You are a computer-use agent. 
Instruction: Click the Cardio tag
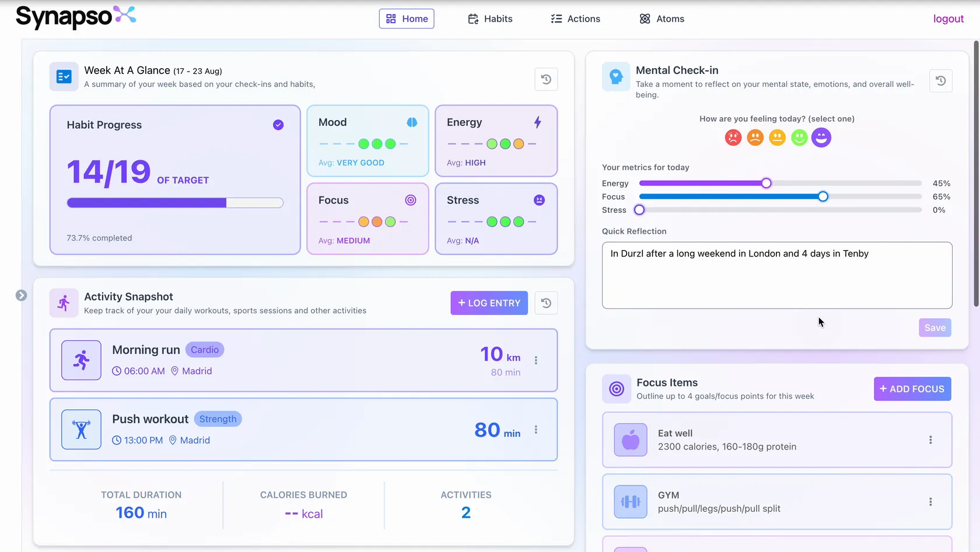point(205,350)
